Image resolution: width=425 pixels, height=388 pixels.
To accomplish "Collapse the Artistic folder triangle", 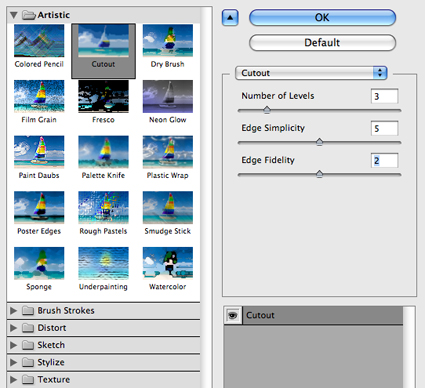I will click(x=14, y=15).
